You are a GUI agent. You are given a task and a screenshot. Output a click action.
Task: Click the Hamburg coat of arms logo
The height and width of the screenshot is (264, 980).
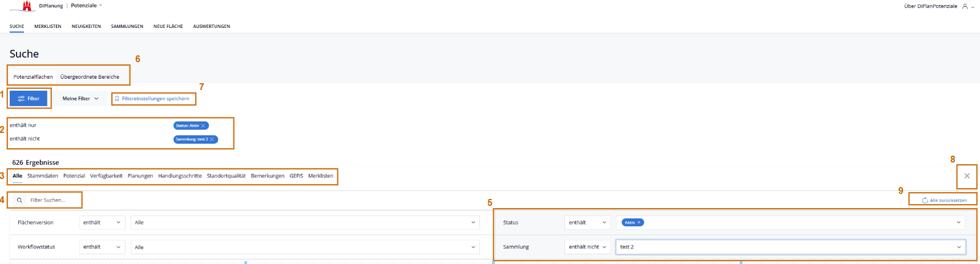click(26, 6)
